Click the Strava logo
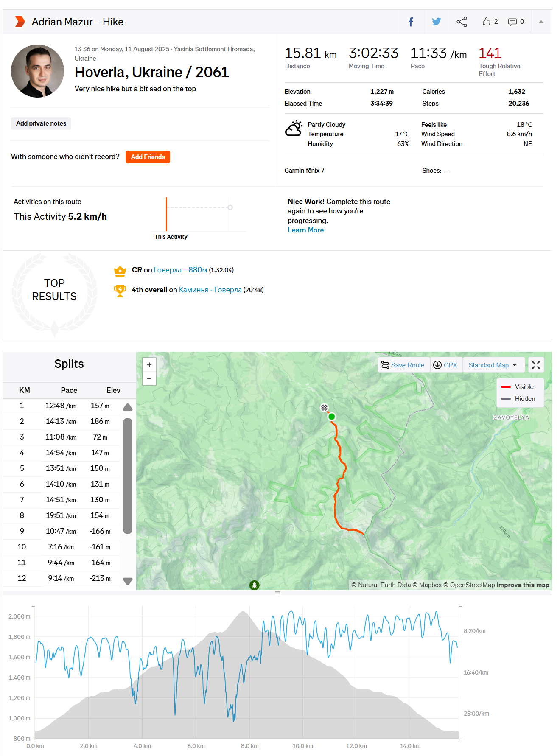560x756 pixels. 20,21
